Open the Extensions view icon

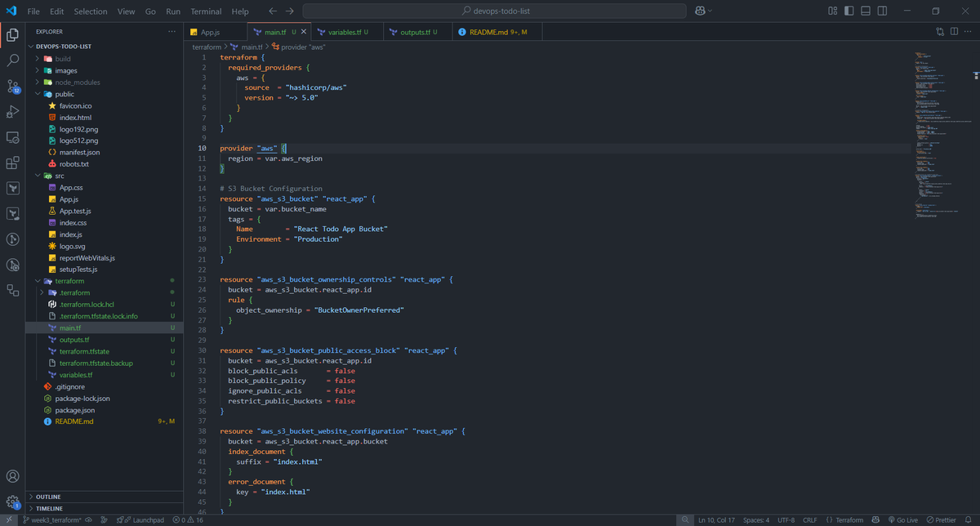pyautogui.click(x=12, y=163)
